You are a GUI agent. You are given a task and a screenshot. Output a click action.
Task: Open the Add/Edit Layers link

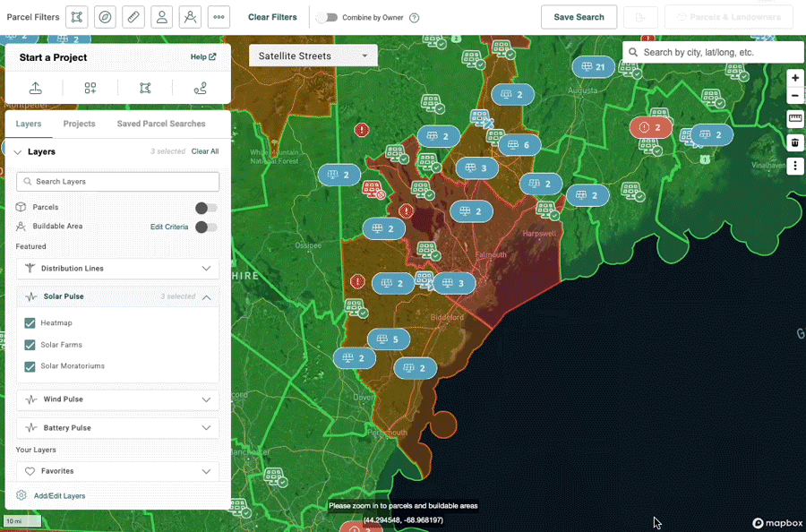click(60, 496)
